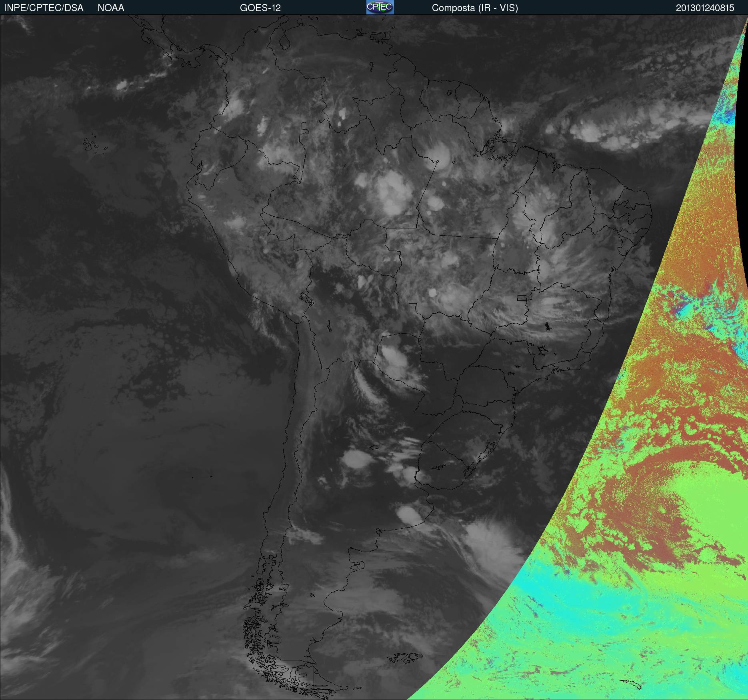
Task: Click the 201301240815 timestamp
Action: point(705,8)
